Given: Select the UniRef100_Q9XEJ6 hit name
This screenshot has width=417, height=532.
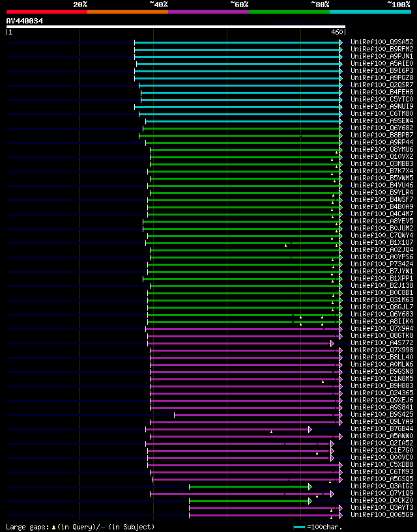Looking at the screenshot, I should tap(382, 400).
